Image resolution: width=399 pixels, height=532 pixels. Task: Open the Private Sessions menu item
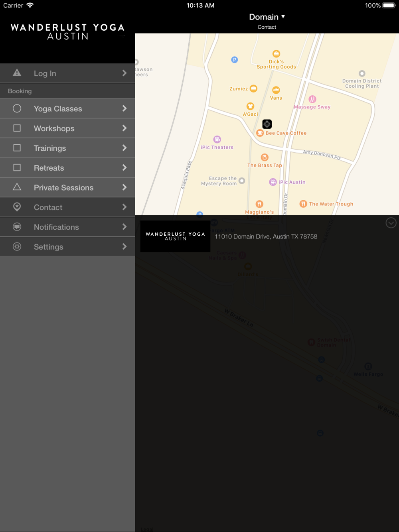pyautogui.click(x=67, y=187)
